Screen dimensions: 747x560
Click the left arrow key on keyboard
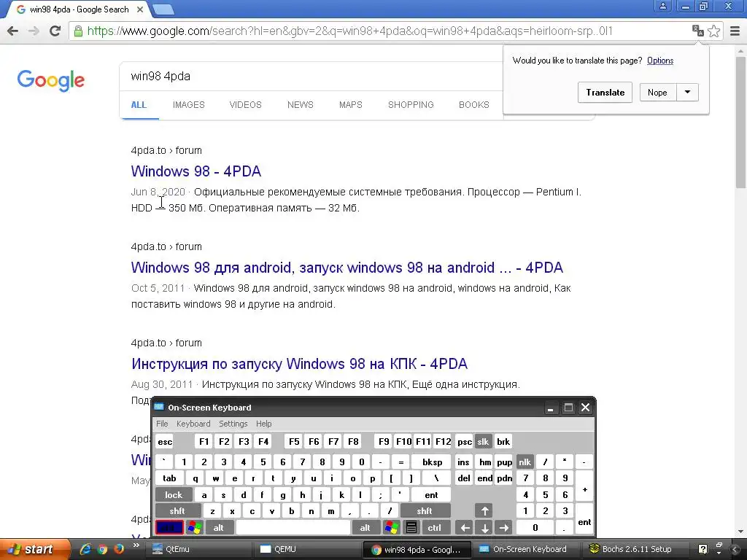coord(465,528)
